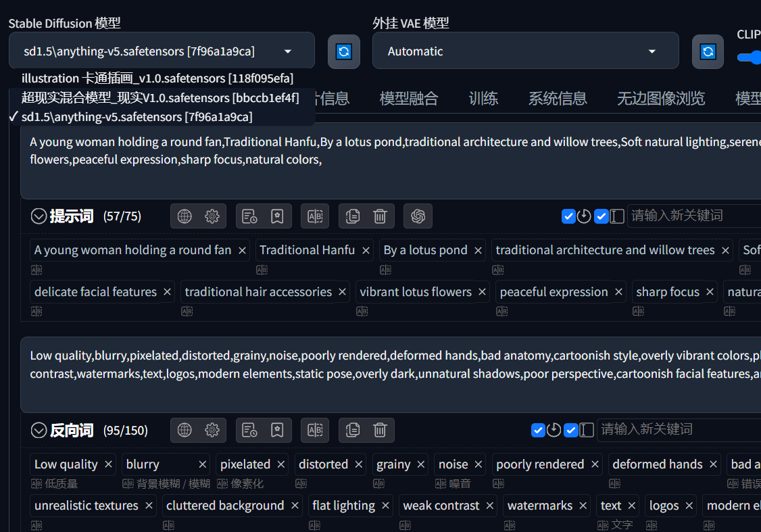Open the Stable Diffusion 模型 dropdown
The width and height of the screenshot is (761, 532).
[162, 51]
